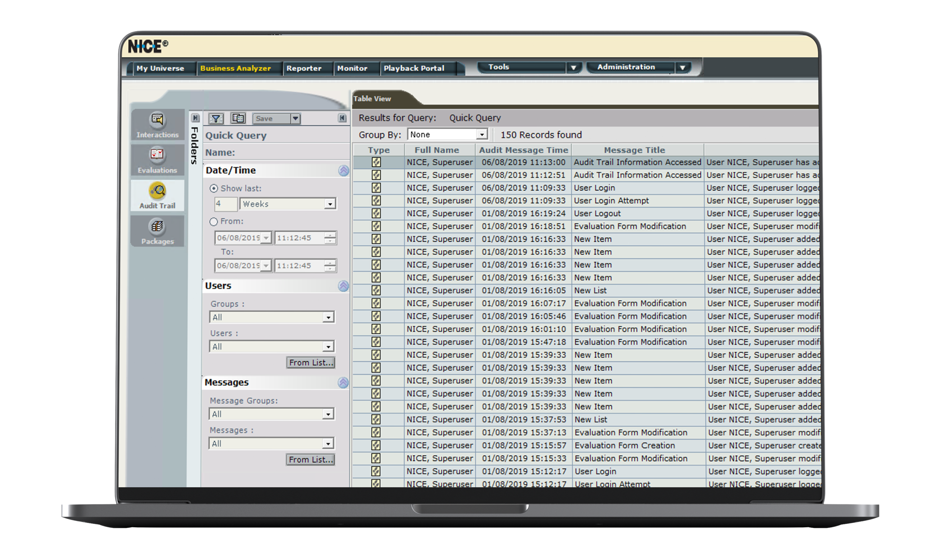Viewport: 937px width, 560px height.
Task: Open the Tools menu
Action: click(529, 67)
